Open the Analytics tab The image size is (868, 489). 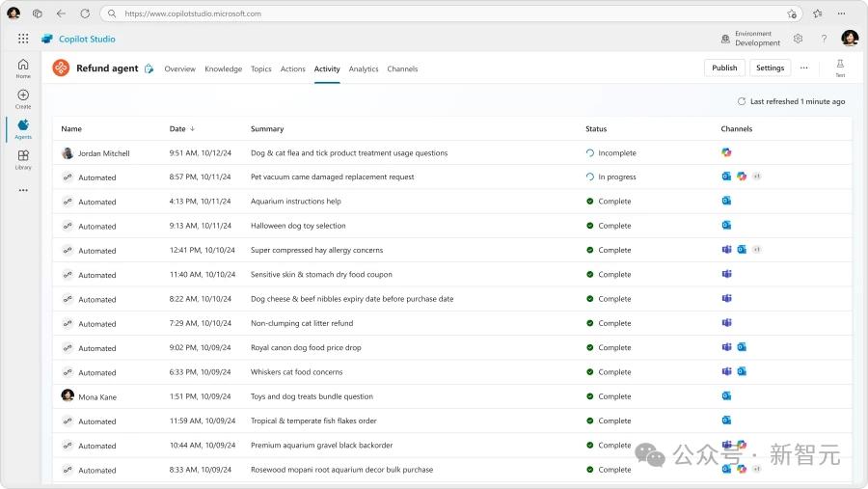364,68
